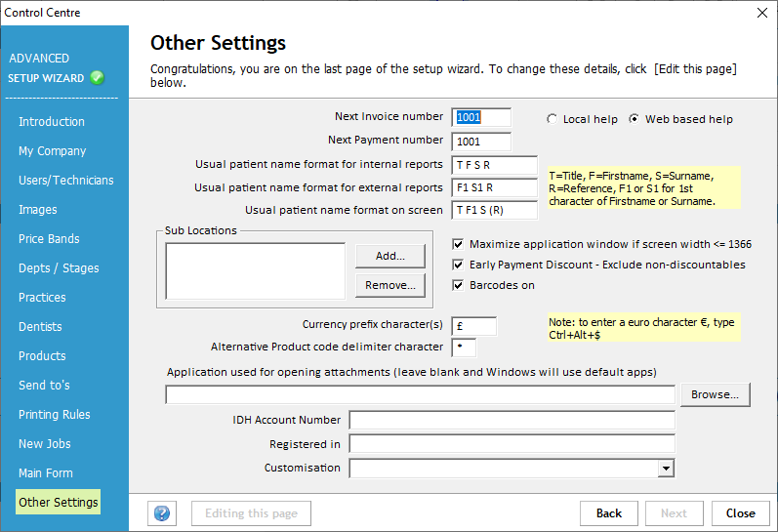Focus the IDH Account Number field

pyautogui.click(x=512, y=420)
